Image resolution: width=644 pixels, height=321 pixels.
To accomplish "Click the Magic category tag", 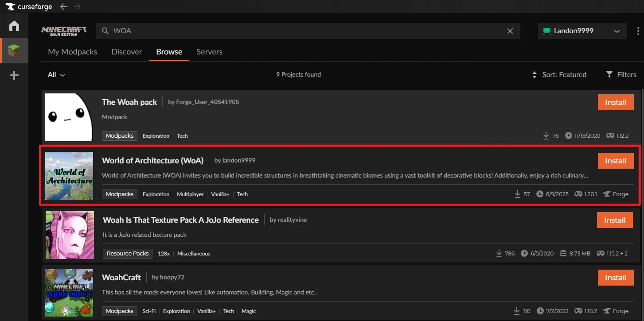I will click(x=249, y=311).
